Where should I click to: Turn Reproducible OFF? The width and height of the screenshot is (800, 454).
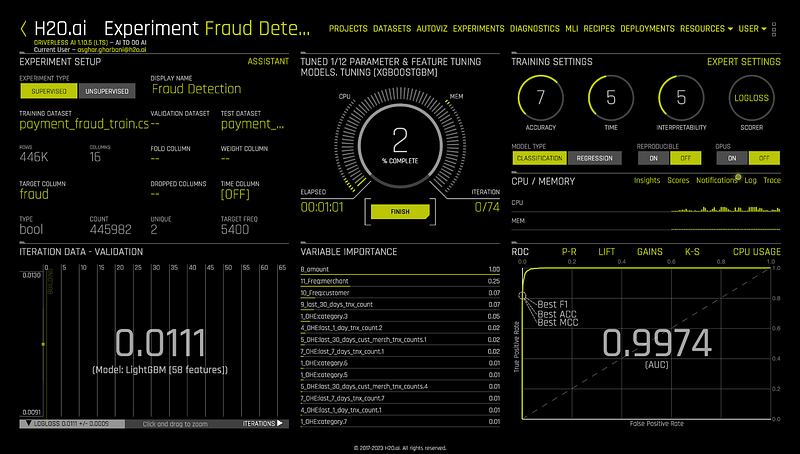685,158
